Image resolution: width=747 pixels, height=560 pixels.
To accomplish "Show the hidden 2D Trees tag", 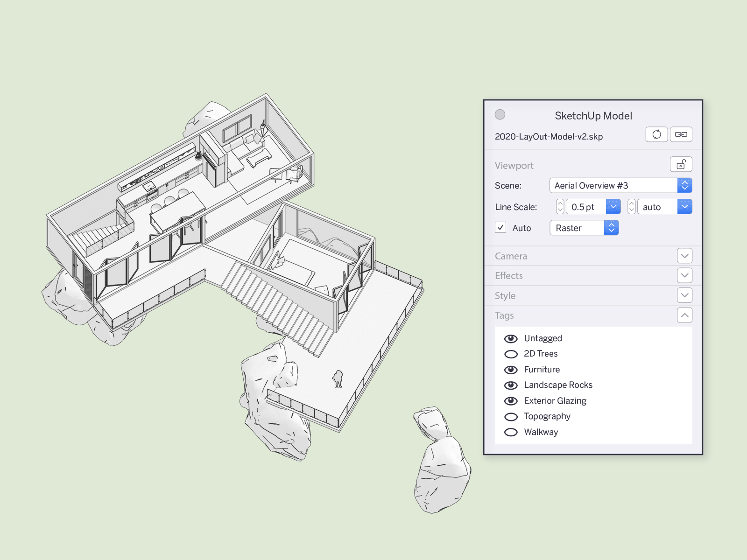I will [x=511, y=354].
